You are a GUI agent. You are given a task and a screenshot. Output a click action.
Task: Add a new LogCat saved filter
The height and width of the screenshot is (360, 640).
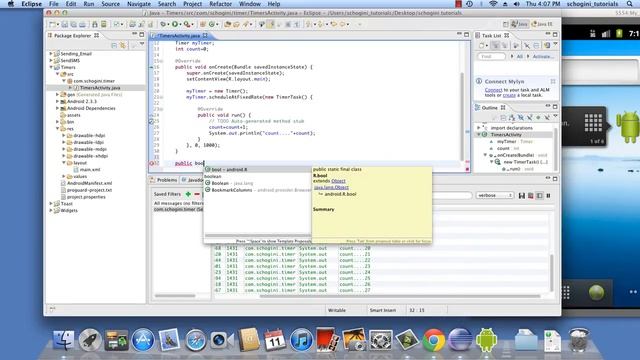[x=188, y=194]
